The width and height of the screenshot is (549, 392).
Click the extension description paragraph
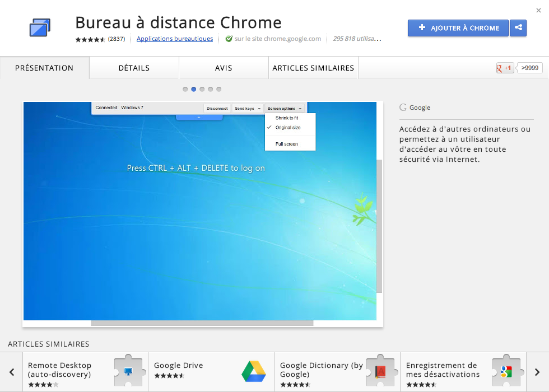(x=465, y=144)
